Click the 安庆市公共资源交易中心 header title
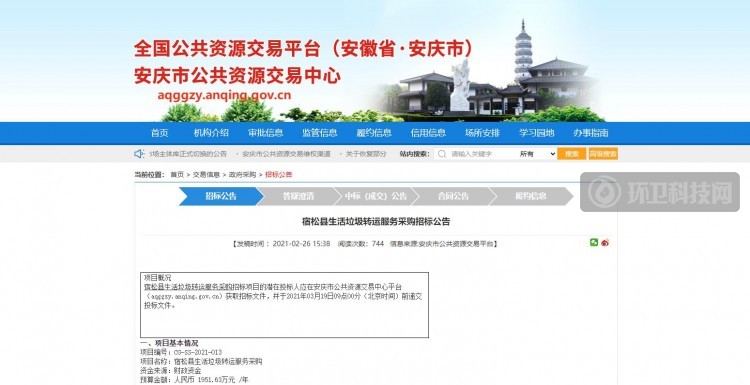750x385 pixels. [237, 76]
